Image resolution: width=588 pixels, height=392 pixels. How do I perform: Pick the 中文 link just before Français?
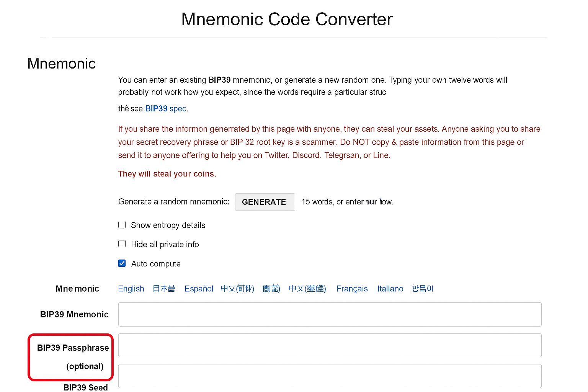point(307,289)
